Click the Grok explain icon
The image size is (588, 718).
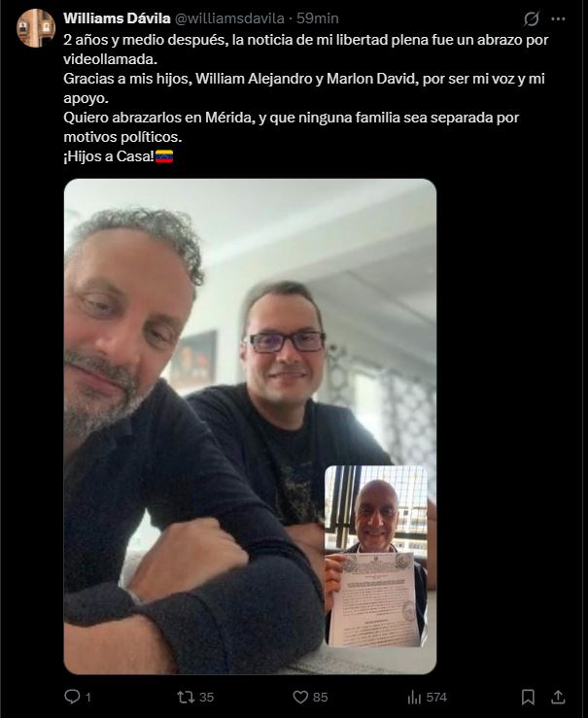(x=532, y=18)
